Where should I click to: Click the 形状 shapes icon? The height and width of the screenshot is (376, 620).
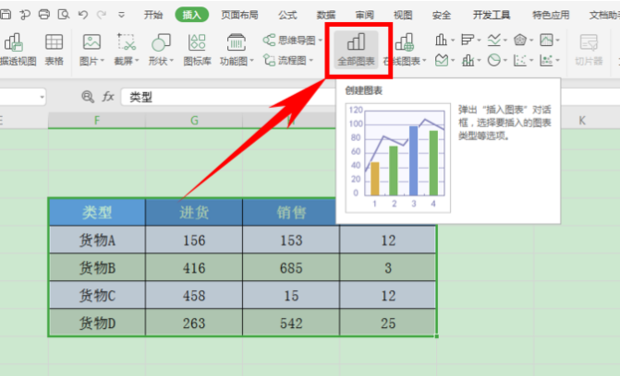coord(161,42)
